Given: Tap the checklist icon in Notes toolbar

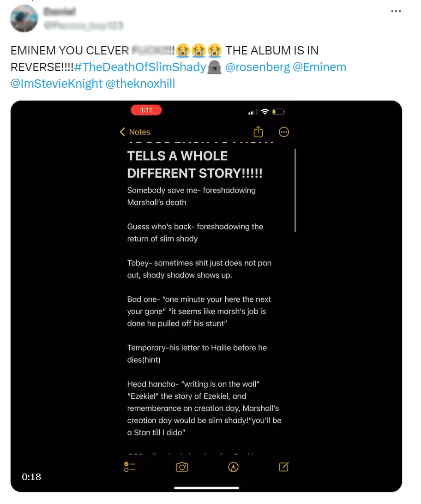Looking at the screenshot, I should tap(130, 467).
